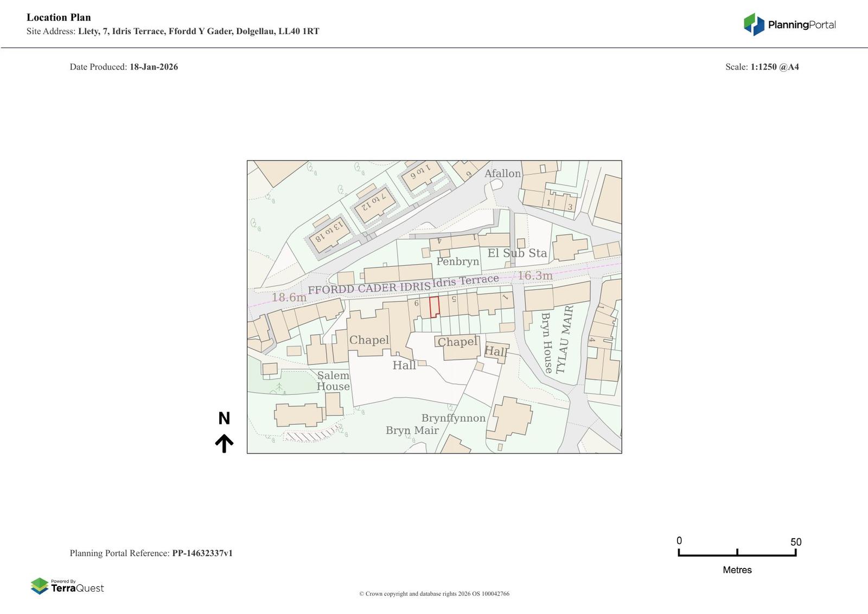Click the Crown copyright notice
This screenshot has height=614, width=868.
tap(434, 593)
